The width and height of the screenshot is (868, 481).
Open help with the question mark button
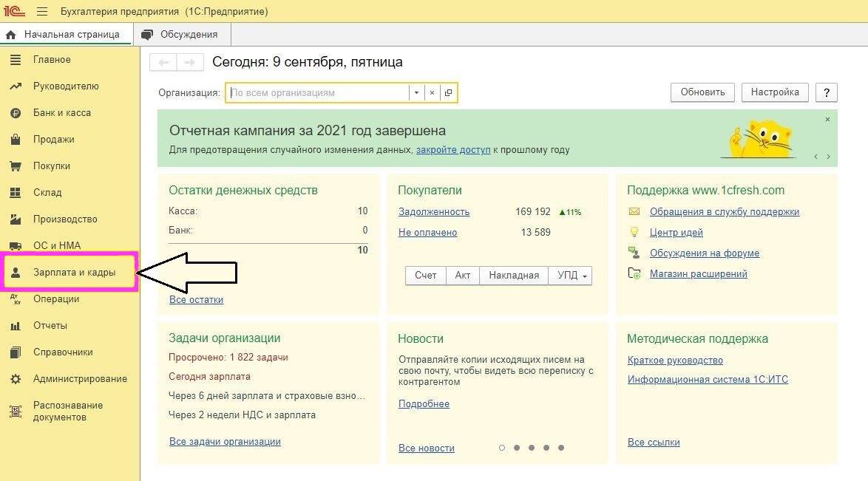pos(827,92)
